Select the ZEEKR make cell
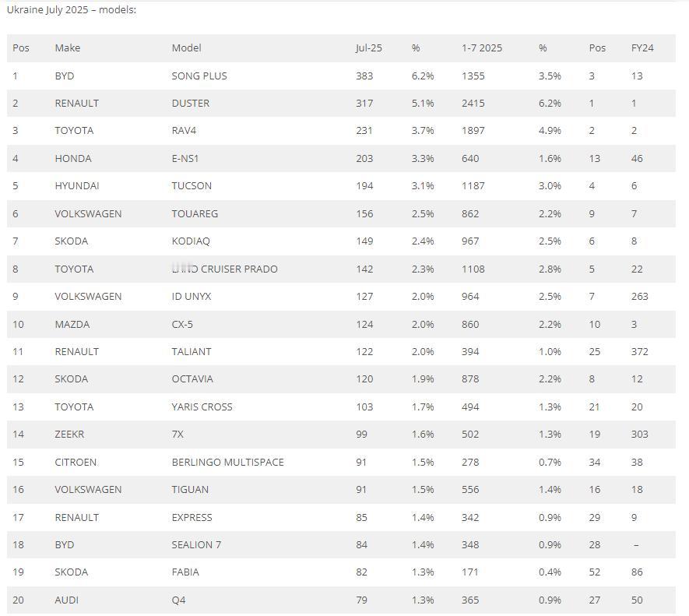Image resolution: width=689 pixels, height=616 pixels. (x=69, y=434)
